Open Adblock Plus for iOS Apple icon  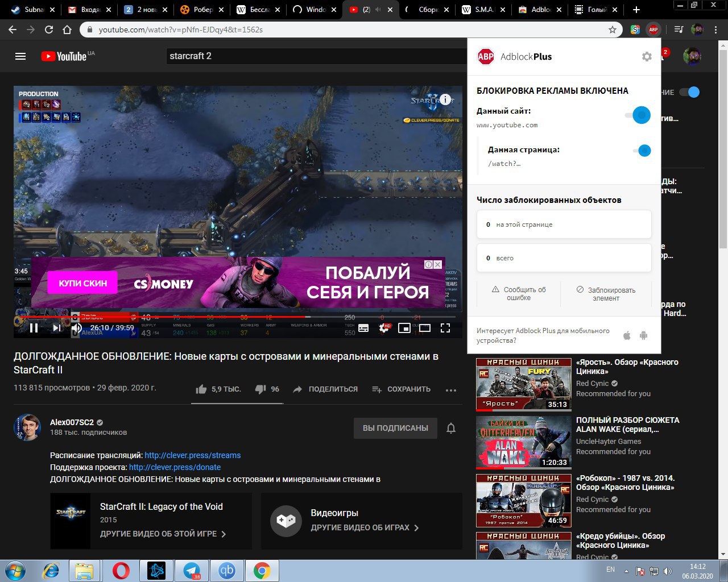click(627, 335)
